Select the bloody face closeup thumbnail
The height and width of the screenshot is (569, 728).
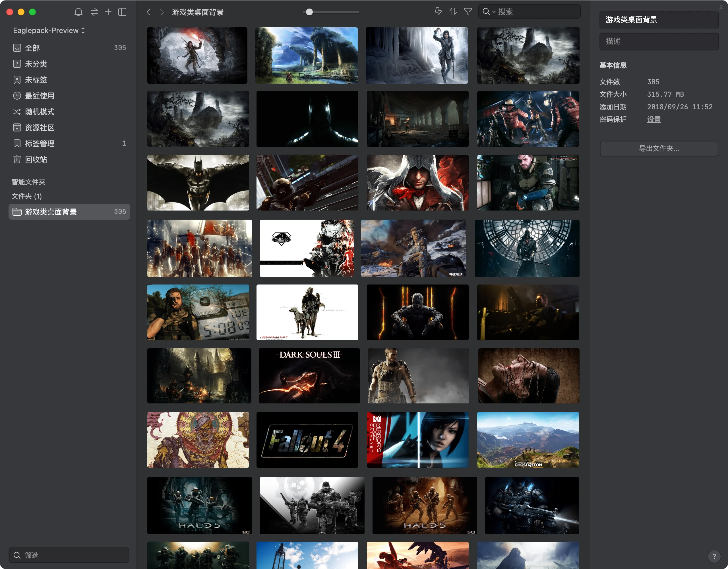pyautogui.click(x=529, y=376)
